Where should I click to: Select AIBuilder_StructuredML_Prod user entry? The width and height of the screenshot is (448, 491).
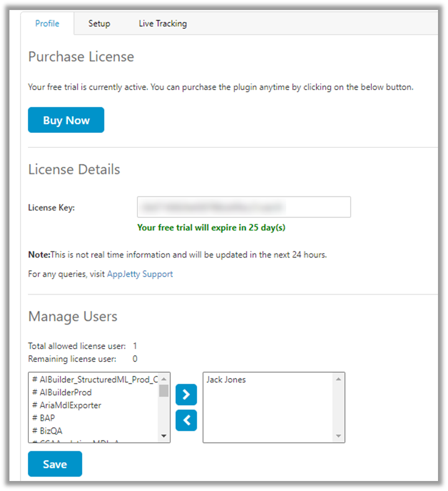[x=96, y=380]
